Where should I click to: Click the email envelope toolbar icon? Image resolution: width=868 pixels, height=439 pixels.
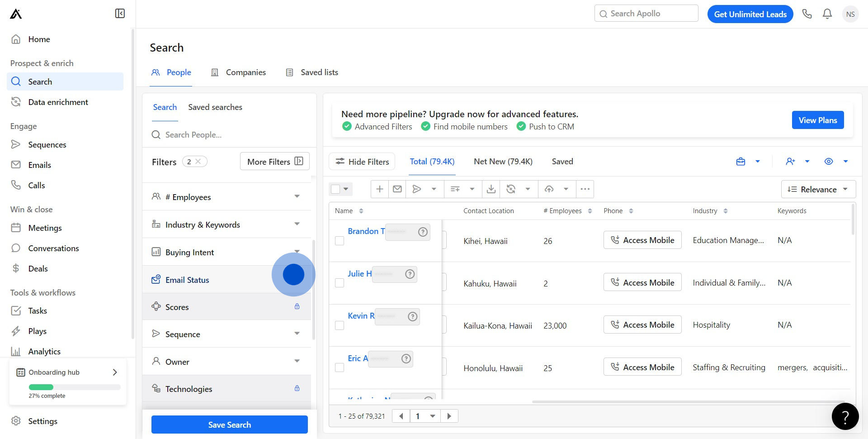pos(397,189)
